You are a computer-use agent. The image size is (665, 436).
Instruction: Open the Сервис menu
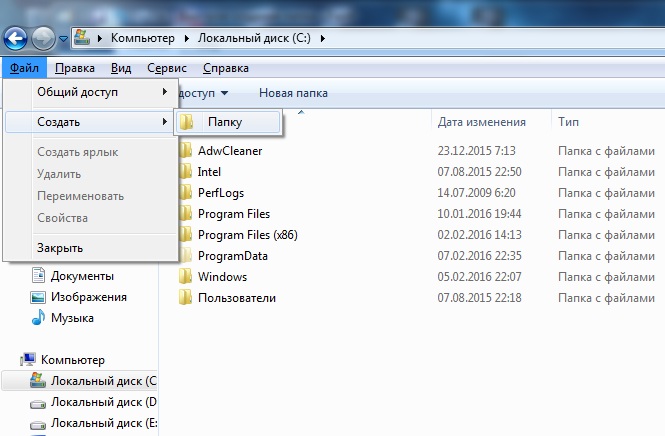[x=166, y=68]
